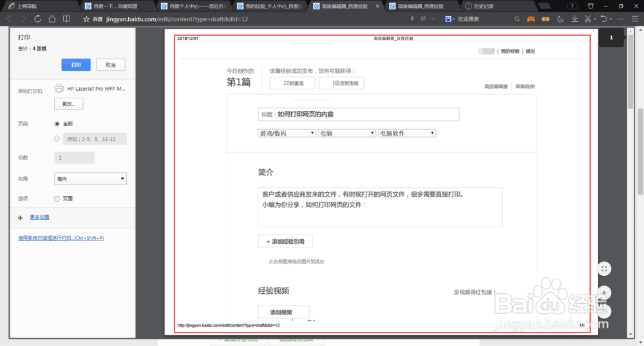Click the outer page scrollbar thumb
Viewport: 644px width, 346px height.
640,152
